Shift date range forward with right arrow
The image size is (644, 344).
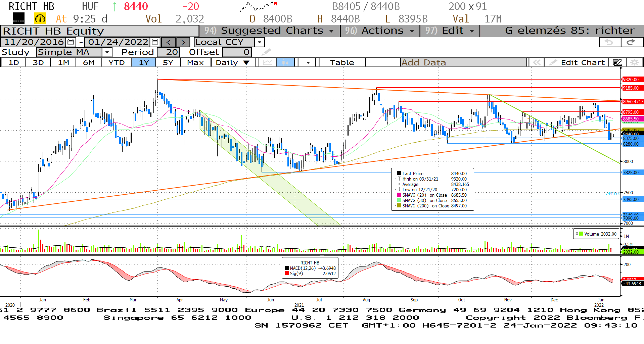[183, 42]
